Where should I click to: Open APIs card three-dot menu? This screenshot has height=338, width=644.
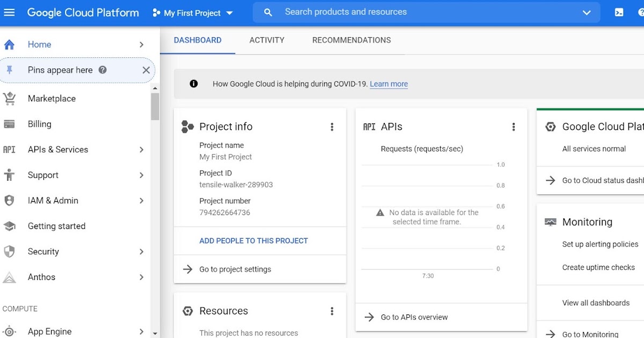513,127
